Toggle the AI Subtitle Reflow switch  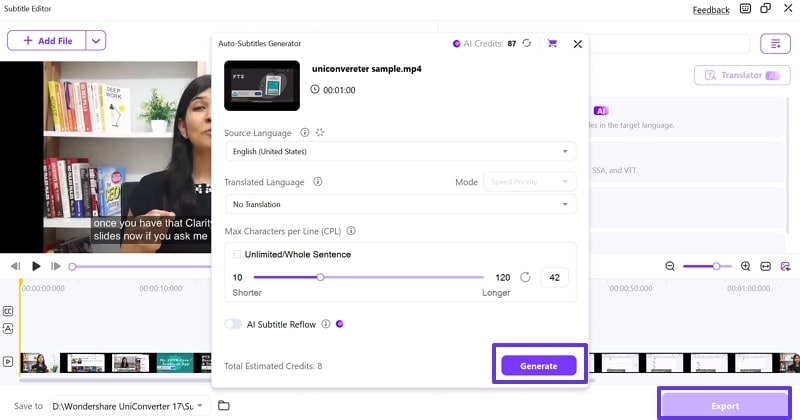tap(233, 324)
